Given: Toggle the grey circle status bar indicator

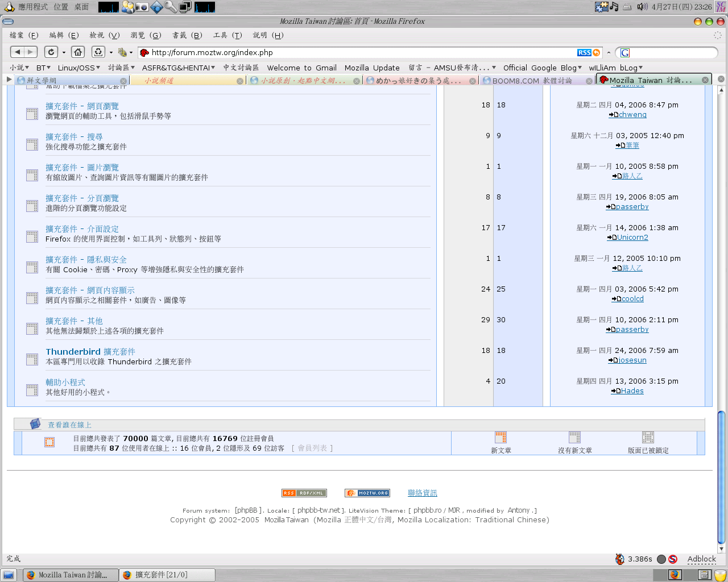Looking at the screenshot, I should pyautogui.click(x=661, y=559).
